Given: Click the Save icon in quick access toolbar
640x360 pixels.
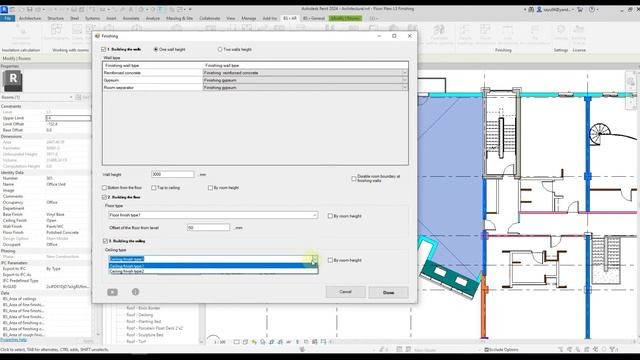Looking at the screenshot, I should 29,9.
